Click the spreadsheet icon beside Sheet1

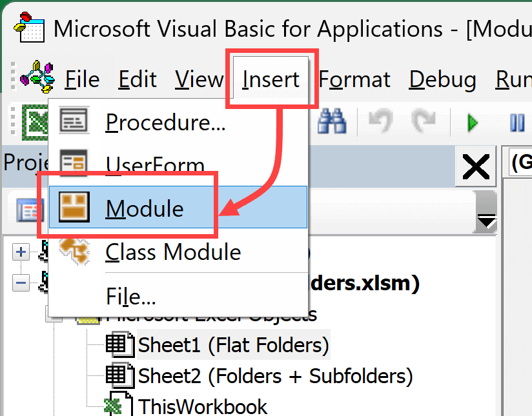pos(120,344)
